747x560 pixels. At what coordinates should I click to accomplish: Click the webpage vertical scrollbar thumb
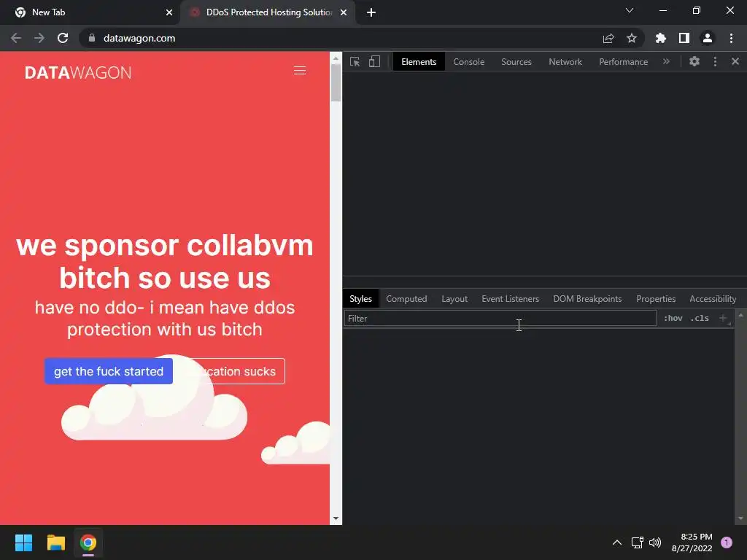[336, 82]
